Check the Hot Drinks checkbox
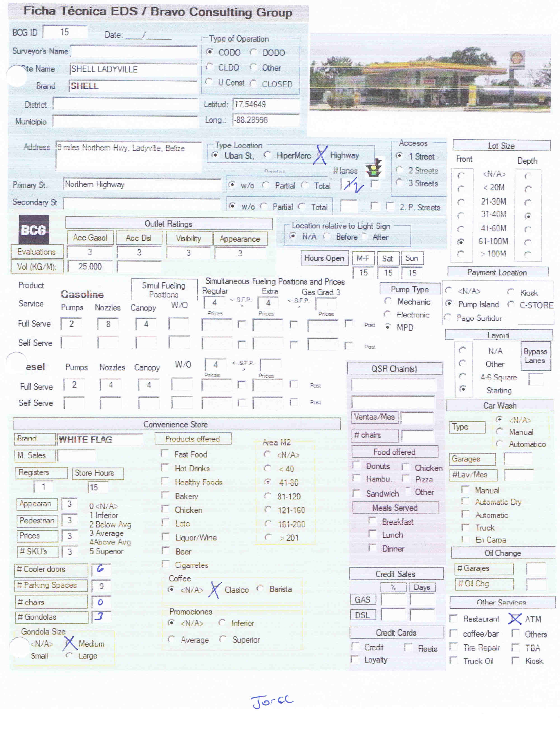Screen dimensions: 560x730 click(165, 468)
